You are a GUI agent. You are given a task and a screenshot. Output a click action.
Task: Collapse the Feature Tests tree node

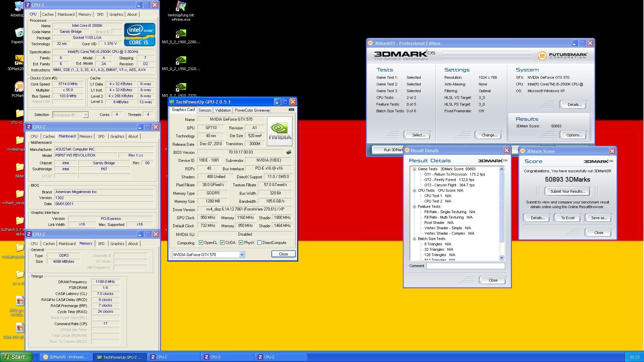414,207
